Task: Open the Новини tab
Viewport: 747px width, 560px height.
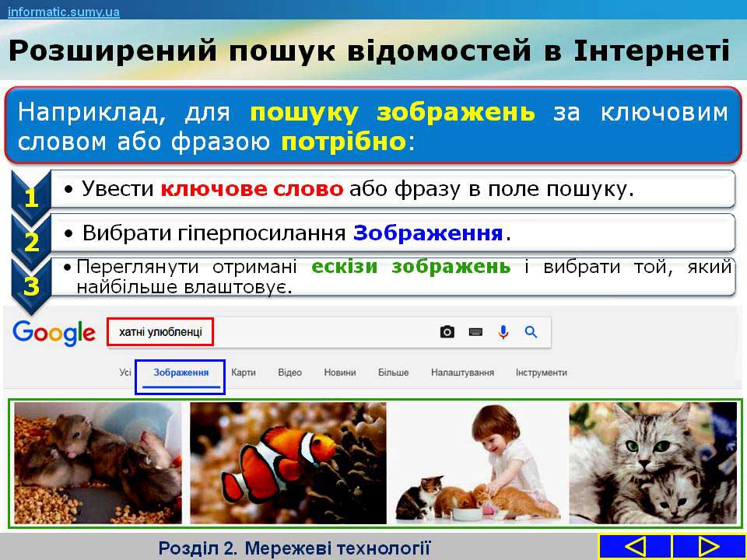Action: [340, 373]
